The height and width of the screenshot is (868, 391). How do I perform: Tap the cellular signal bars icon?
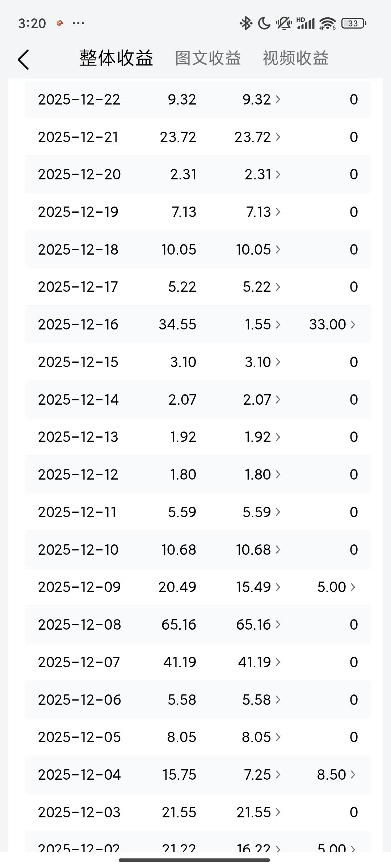tap(306, 24)
